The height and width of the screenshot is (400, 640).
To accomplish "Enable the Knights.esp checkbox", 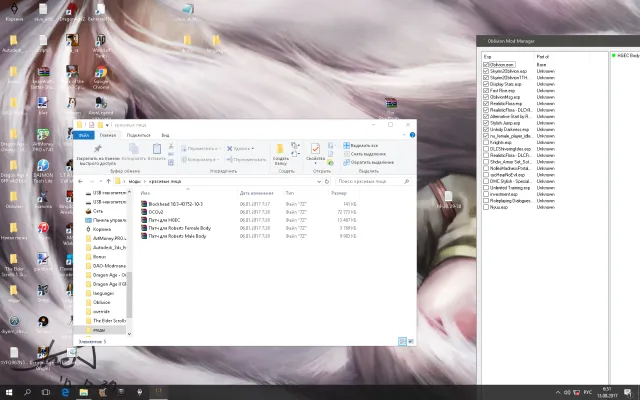I will coord(486,143).
